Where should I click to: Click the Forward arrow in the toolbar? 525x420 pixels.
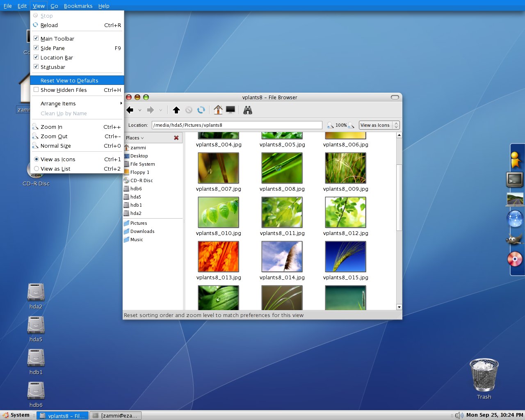pyautogui.click(x=151, y=110)
